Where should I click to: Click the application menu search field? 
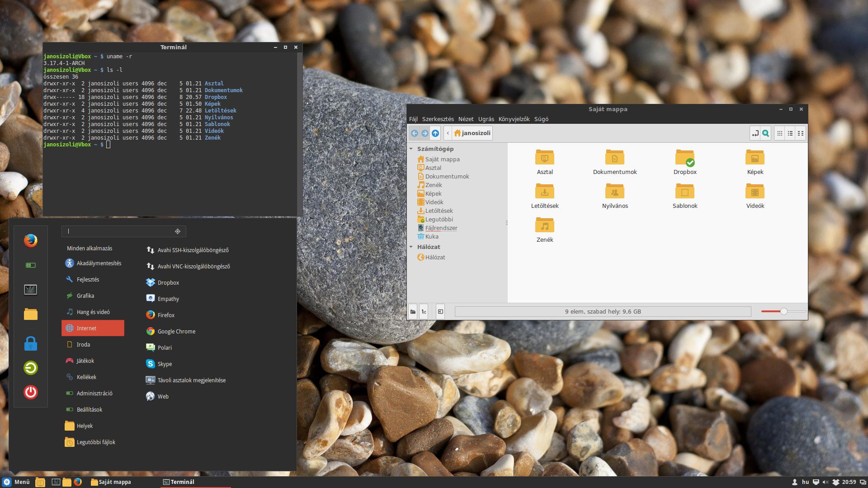tap(123, 231)
